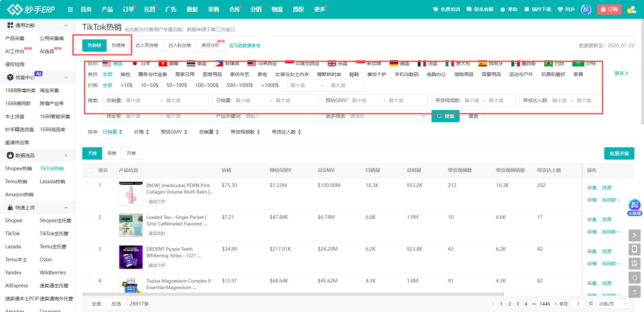Viewport: 644px width, 312px height.
Task: Click the refresh floating icon
Action: pyautogui.click(x=634, y=278)
